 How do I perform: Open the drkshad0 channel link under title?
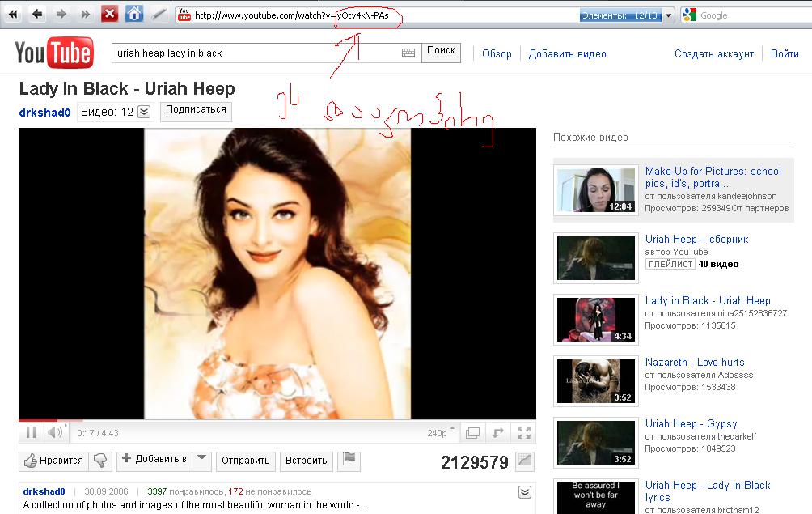pyautogui.click(x=44, y=113)
